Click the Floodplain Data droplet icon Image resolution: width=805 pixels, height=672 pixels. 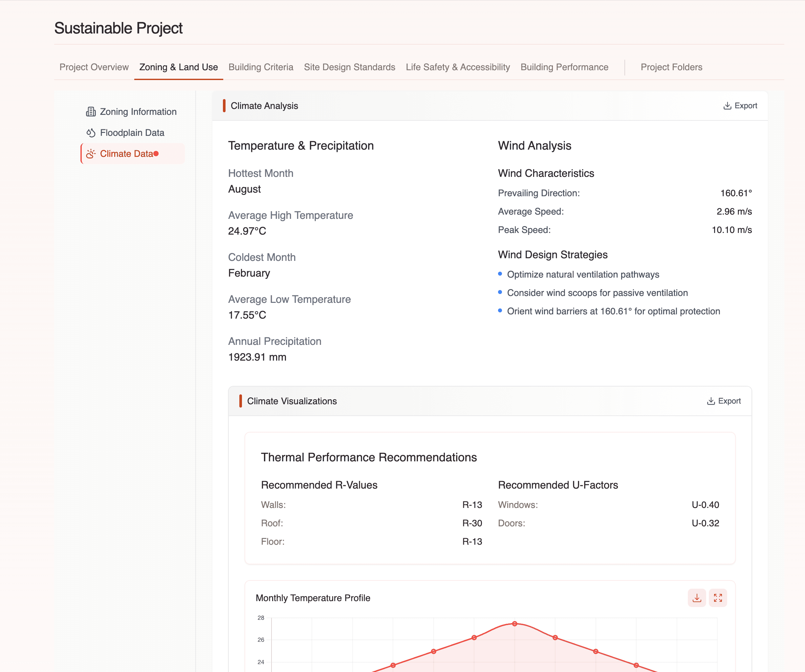pos(91,133)
